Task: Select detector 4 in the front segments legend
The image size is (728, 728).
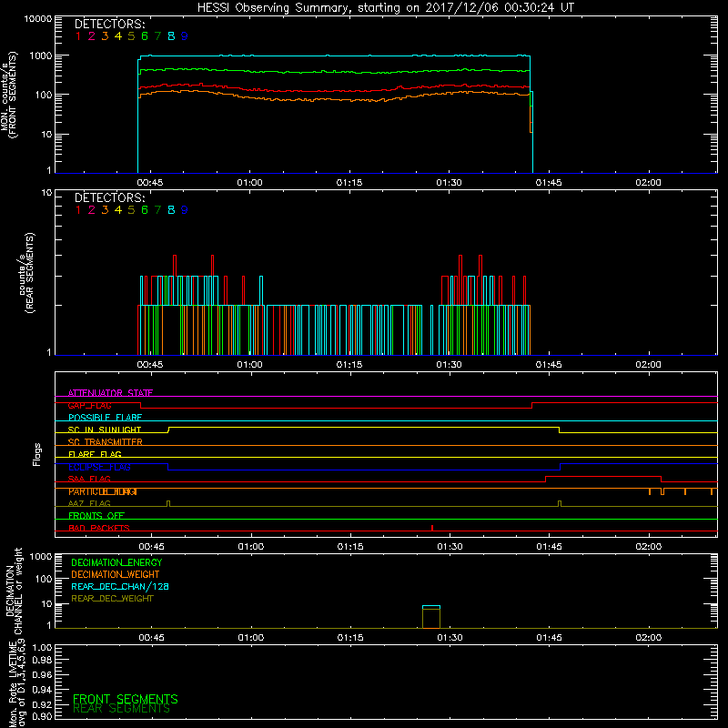Action: pos(118,36)
